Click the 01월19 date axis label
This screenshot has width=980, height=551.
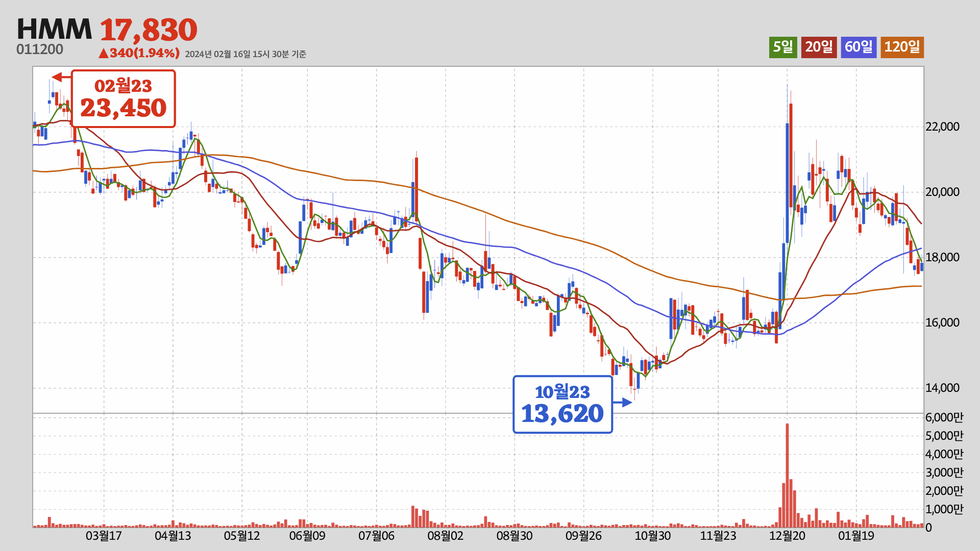click(856, 536)
